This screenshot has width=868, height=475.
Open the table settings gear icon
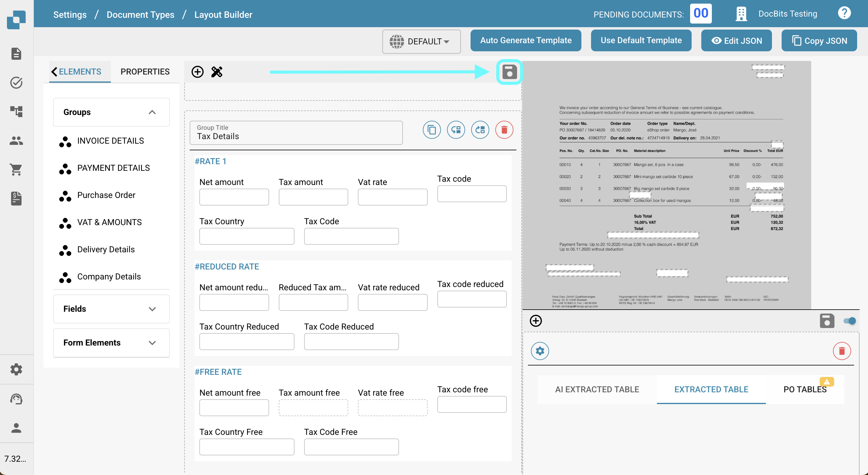540,351
